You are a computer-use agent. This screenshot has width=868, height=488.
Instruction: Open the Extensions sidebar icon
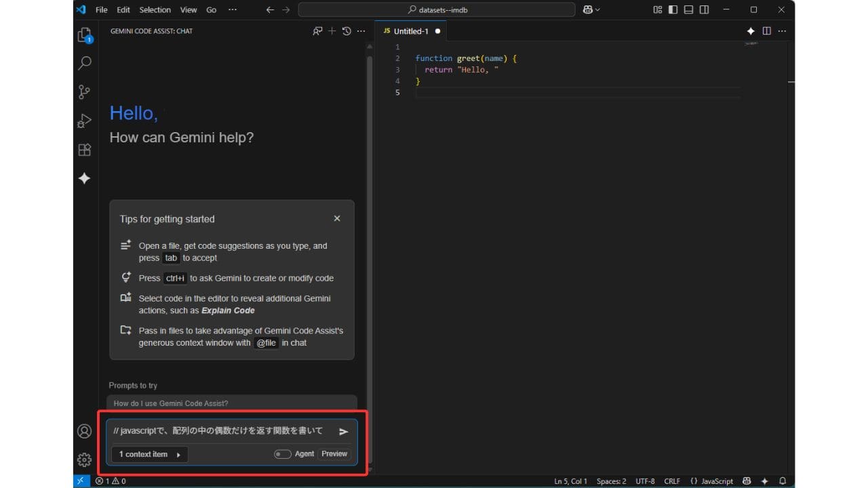(84, 150)
